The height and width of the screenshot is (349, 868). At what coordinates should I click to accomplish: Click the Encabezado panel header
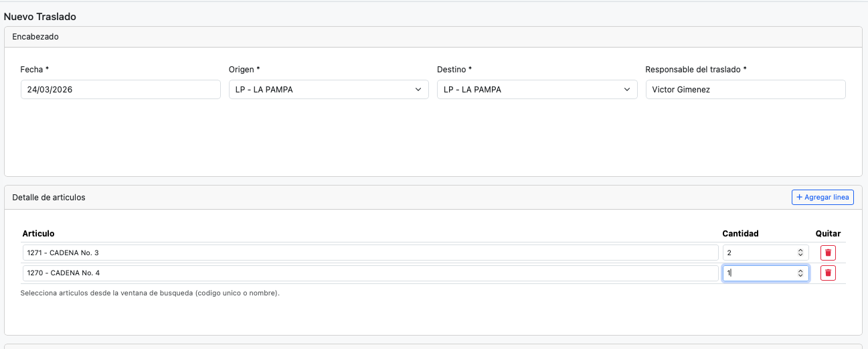(35, 37)
